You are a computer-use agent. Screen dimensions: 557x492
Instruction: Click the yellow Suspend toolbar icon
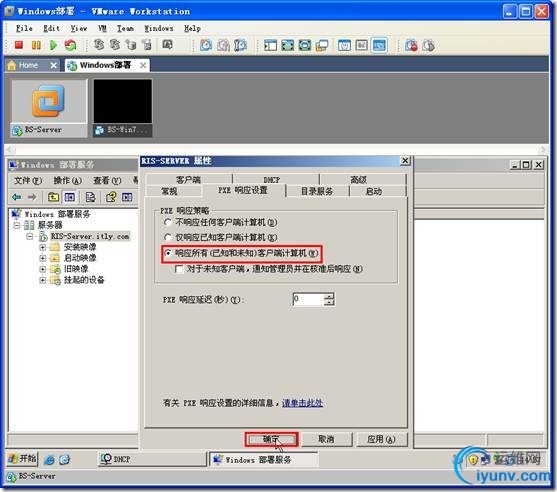click(36, 45)
